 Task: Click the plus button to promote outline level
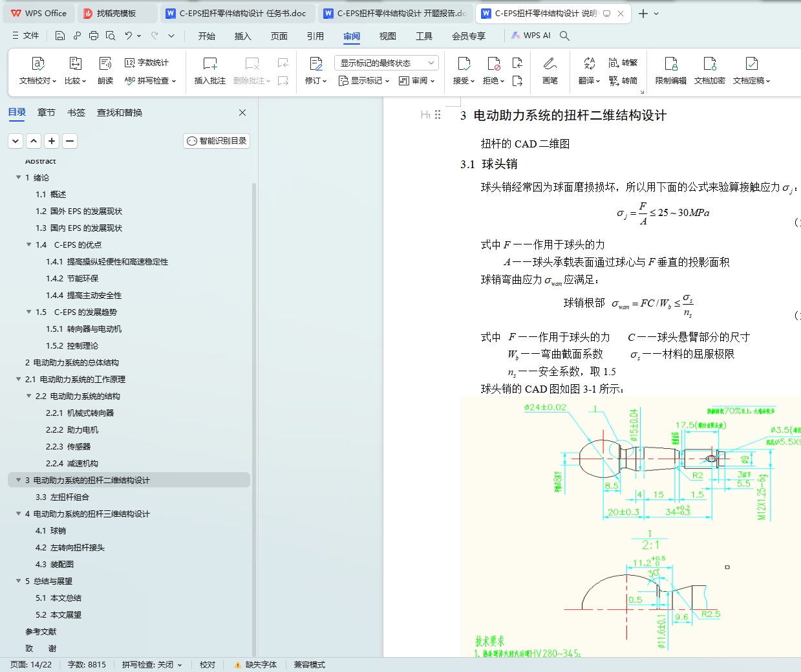52,141
